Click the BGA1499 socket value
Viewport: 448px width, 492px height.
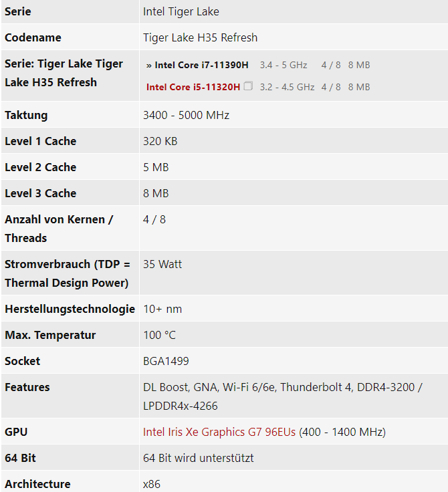pyautogui.click(x=166, y=361)
